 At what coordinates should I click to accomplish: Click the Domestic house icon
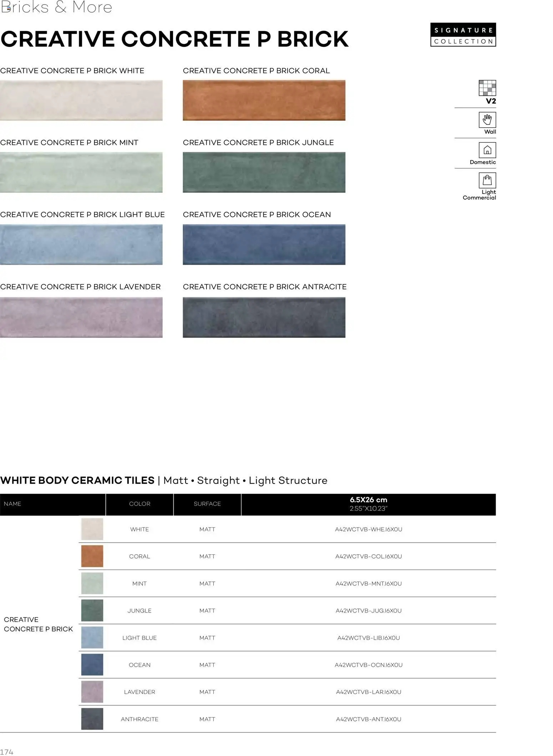[487, 150]
